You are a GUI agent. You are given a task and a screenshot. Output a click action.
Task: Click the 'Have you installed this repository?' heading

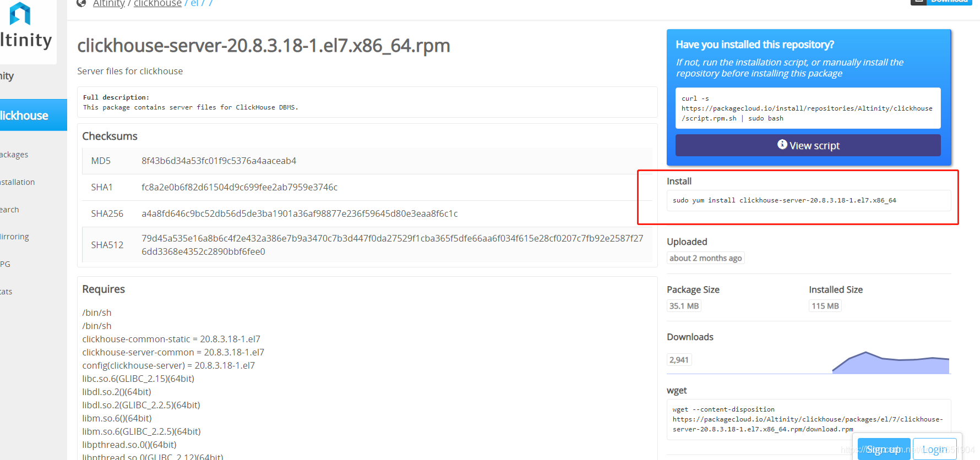[x=755, y=45]
